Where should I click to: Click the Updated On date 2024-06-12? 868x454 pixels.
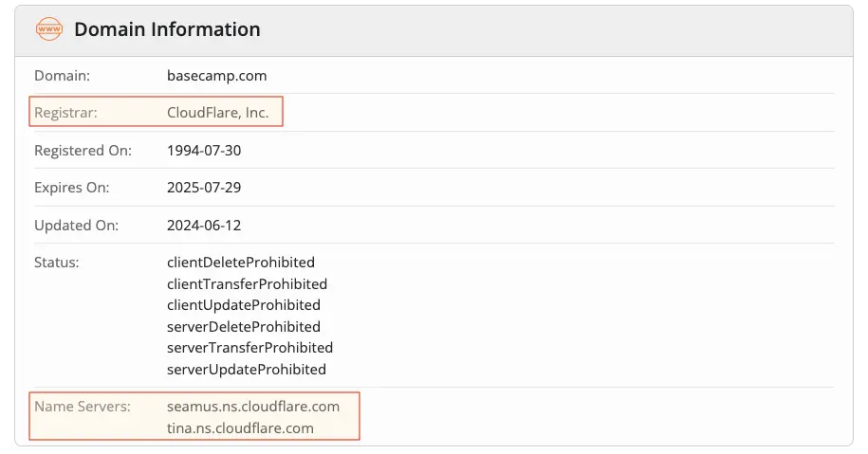pyautogui.click(x=204, y=225)
